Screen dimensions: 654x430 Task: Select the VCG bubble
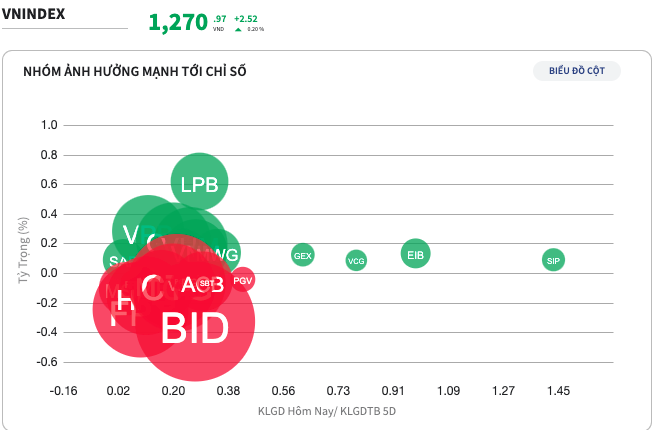coord(356,260)
